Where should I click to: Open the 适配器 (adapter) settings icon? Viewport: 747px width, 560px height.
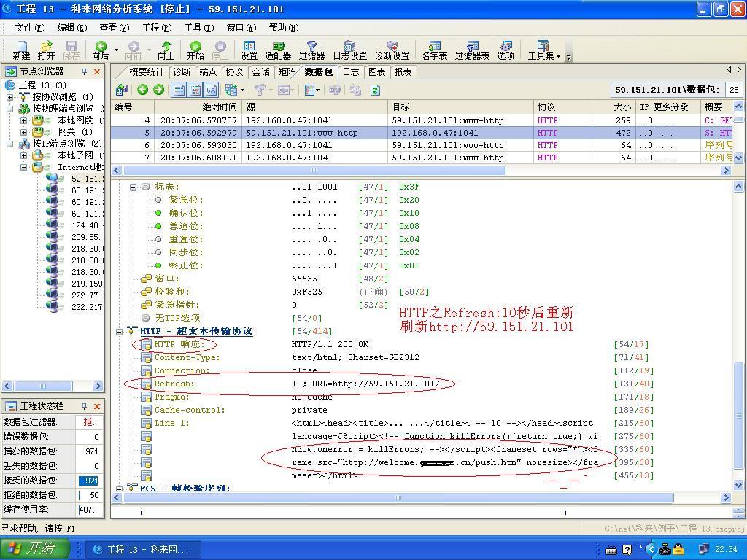tap(279, 51)
